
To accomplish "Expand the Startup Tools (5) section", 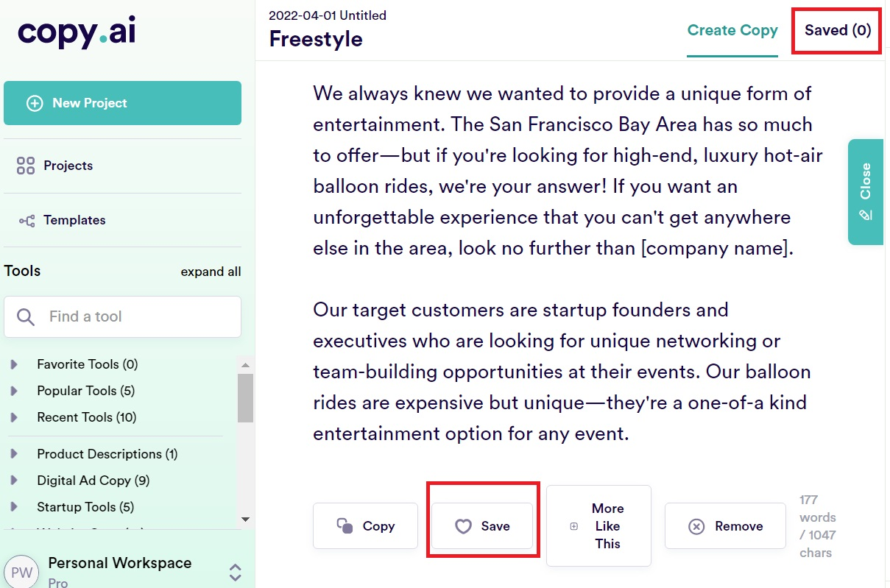I will click(14, 507).
